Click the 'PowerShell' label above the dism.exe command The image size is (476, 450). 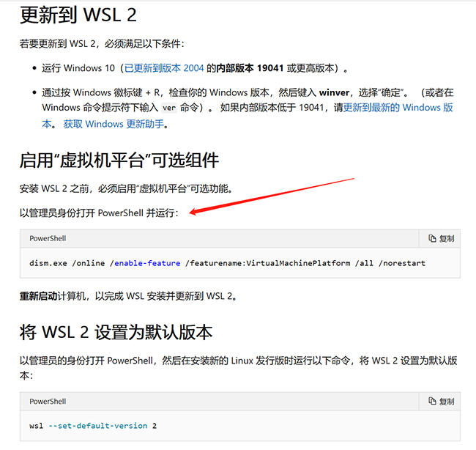click(x=48, y=238)
